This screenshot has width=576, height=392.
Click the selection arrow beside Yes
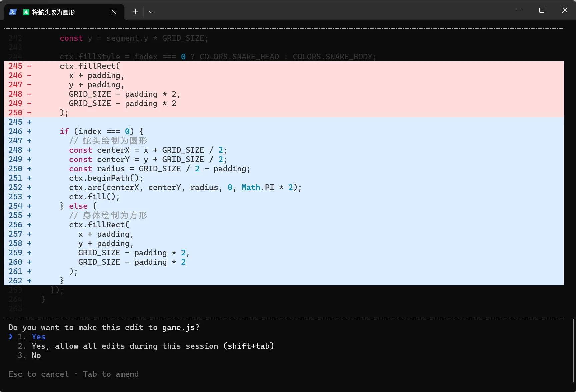point(11,337)
